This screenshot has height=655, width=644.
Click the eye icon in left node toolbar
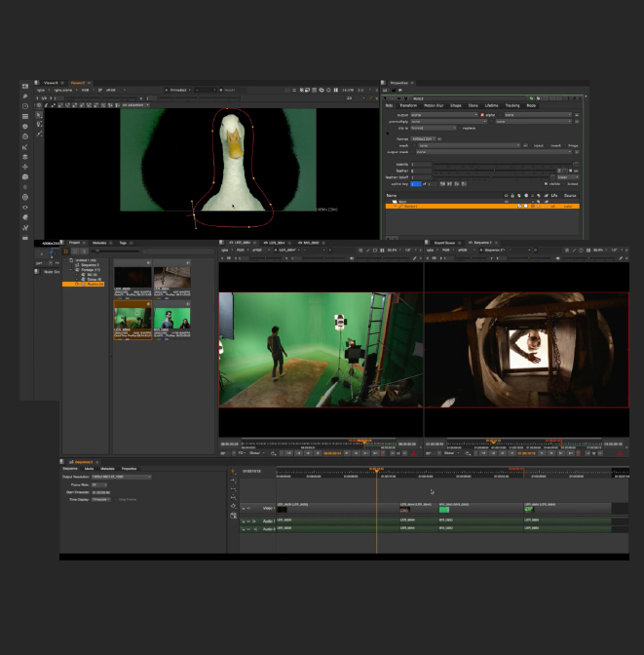pyautogui.click(x=25, y=207)
